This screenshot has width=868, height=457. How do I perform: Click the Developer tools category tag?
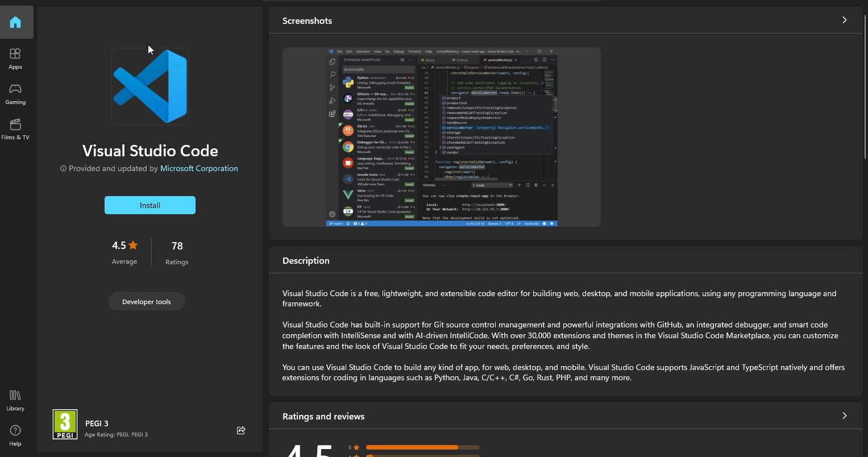click(x=147, y=302)
